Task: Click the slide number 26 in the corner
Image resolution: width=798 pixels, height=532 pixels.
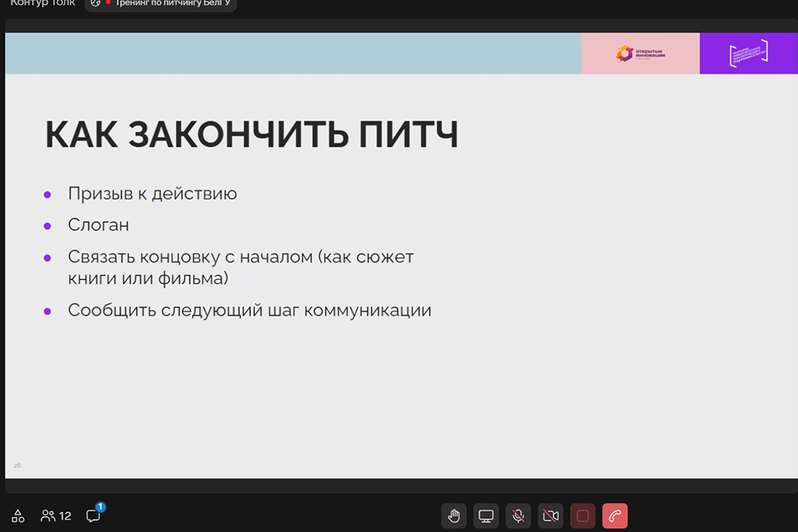Action: pos(18,464)
